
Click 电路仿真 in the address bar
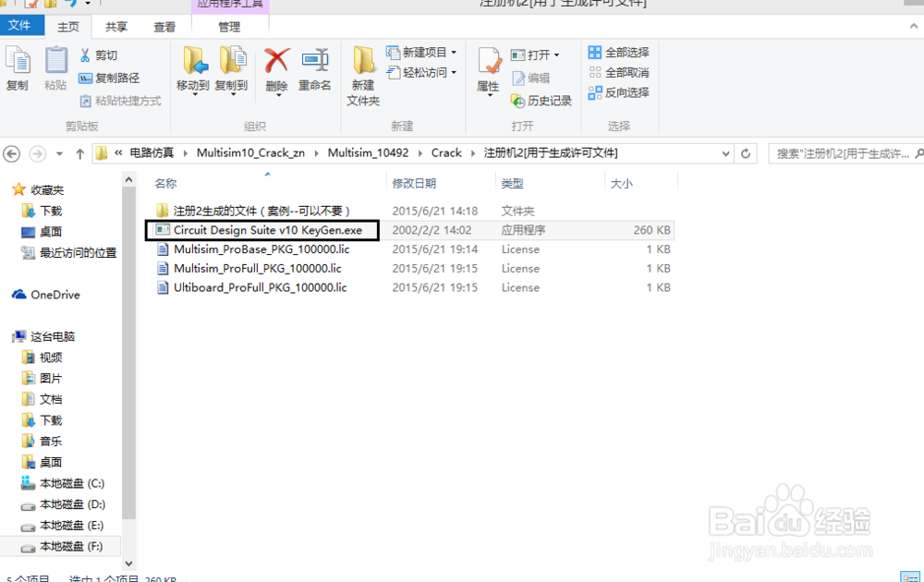tap(152, 153)
